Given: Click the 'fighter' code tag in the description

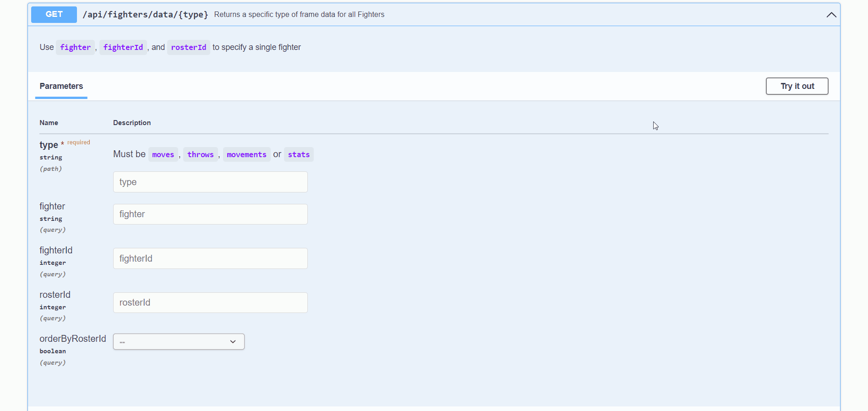Looking at the screenshot, I should (76, 47).
